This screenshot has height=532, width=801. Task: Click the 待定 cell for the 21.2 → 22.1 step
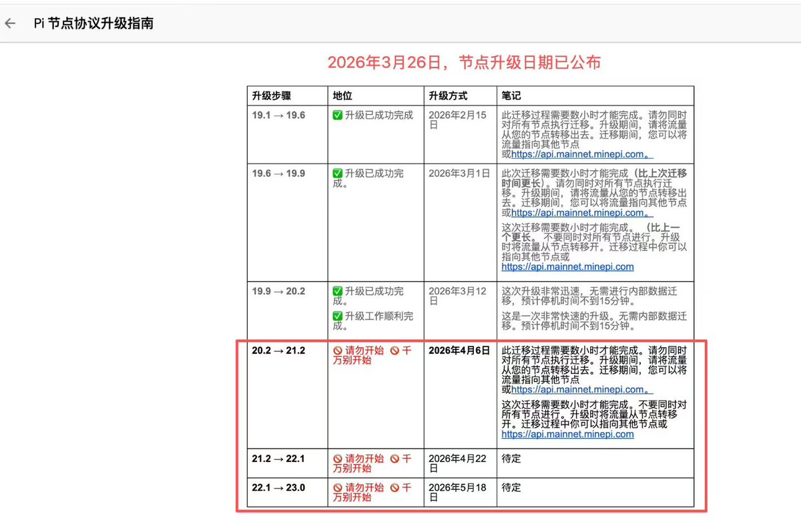tap(511, 459)
